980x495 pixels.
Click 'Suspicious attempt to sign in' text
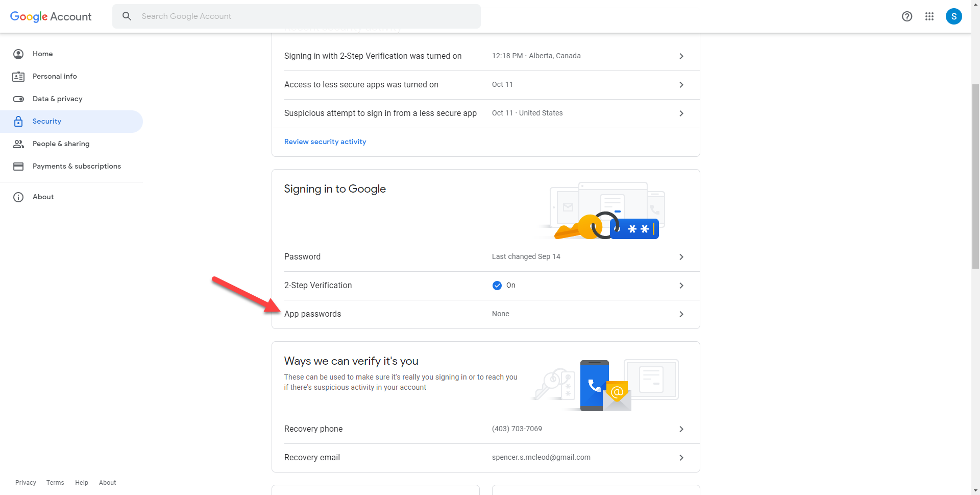pos(381,113)
